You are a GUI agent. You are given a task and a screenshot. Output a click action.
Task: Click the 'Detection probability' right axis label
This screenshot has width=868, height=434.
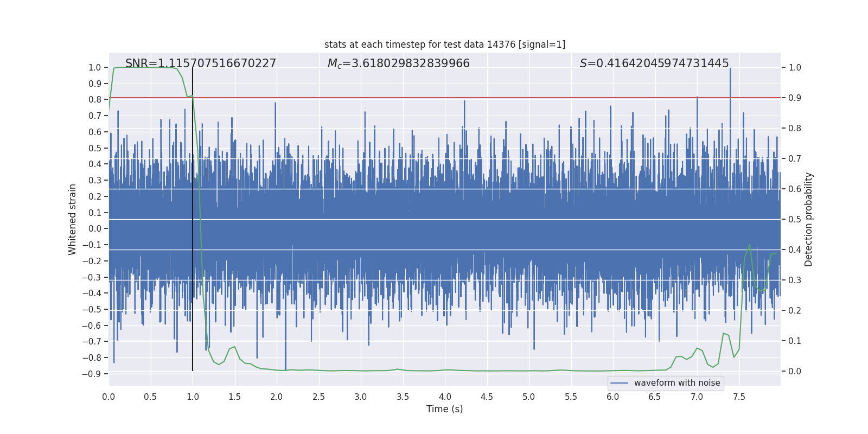tap(809, 219)
